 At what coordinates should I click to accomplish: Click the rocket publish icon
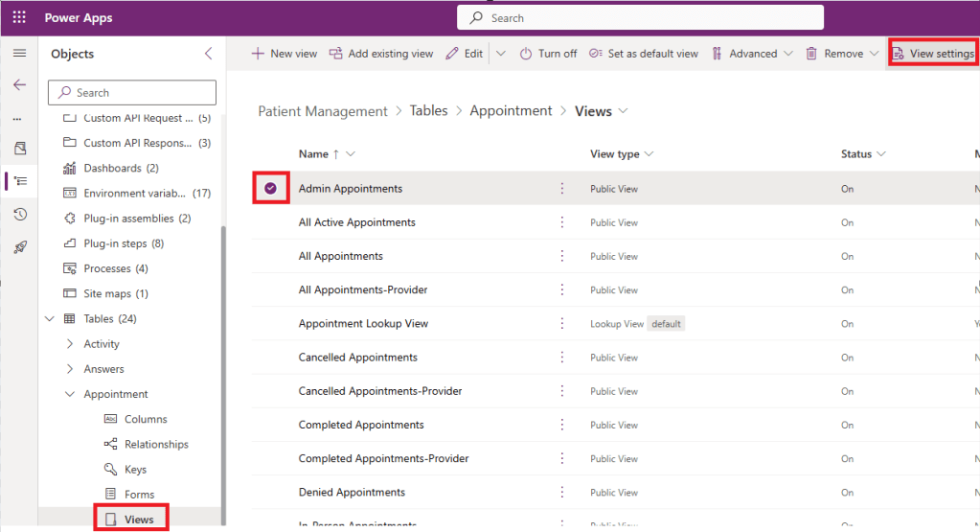(19, 247)
